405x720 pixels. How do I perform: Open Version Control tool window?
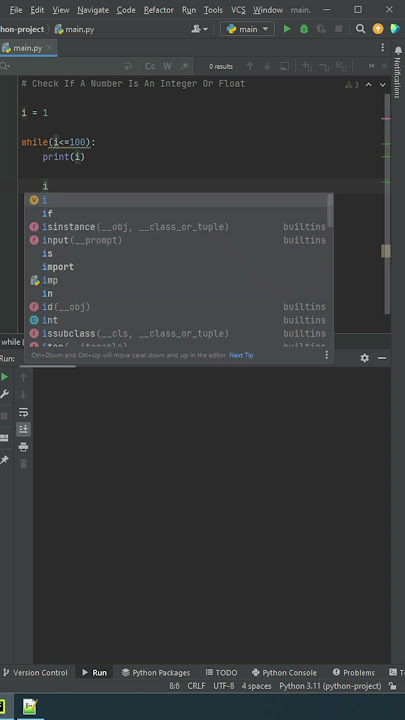[36, 673]
